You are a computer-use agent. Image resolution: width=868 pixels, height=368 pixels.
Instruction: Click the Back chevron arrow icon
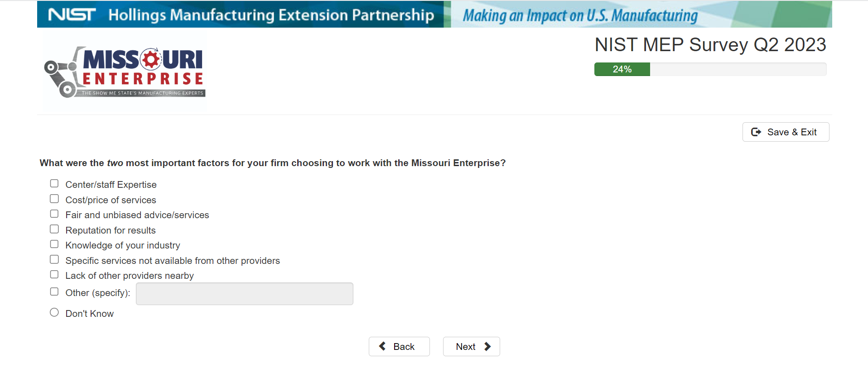pyautogui.click(x=382, y=346)
